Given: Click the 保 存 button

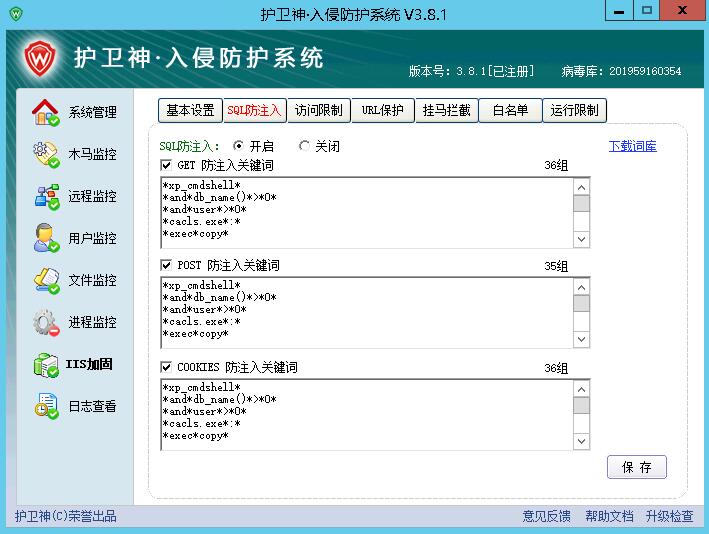Looking at the screenshot, I should click(637, 467).
